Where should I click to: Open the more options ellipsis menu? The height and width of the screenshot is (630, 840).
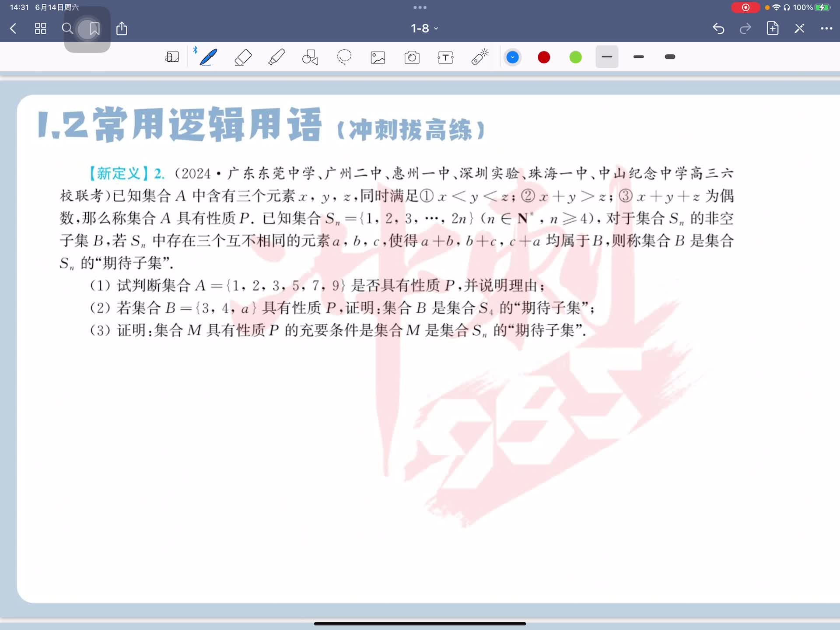pyautogui.click(x=826, y=28)
